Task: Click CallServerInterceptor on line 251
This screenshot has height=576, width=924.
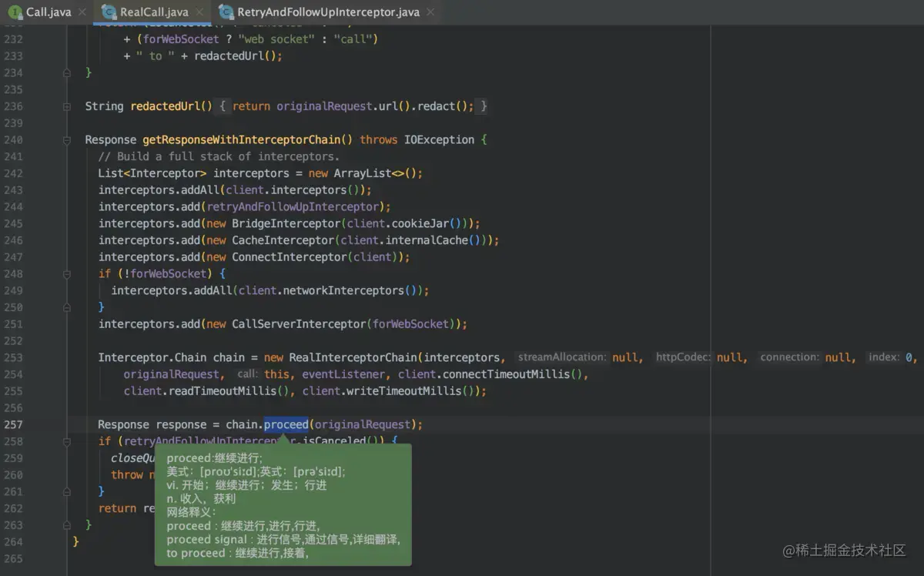Action: [x=299, y=324]
